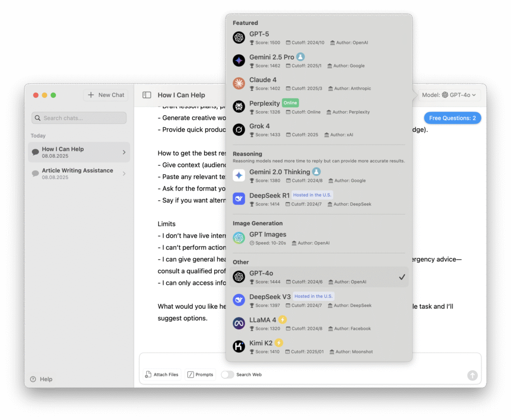Click the green window zoom button
Viewport: 511px width, 420px height.
(53, 95)
